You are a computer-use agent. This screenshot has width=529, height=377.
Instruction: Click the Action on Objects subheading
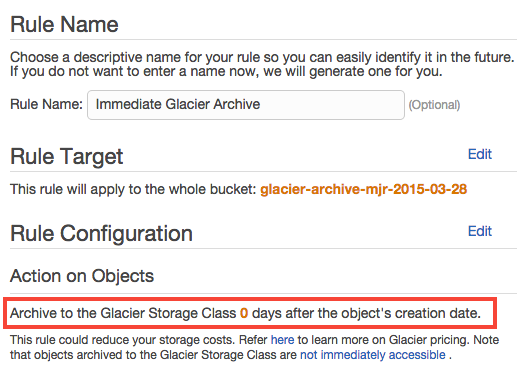point(82,276)
